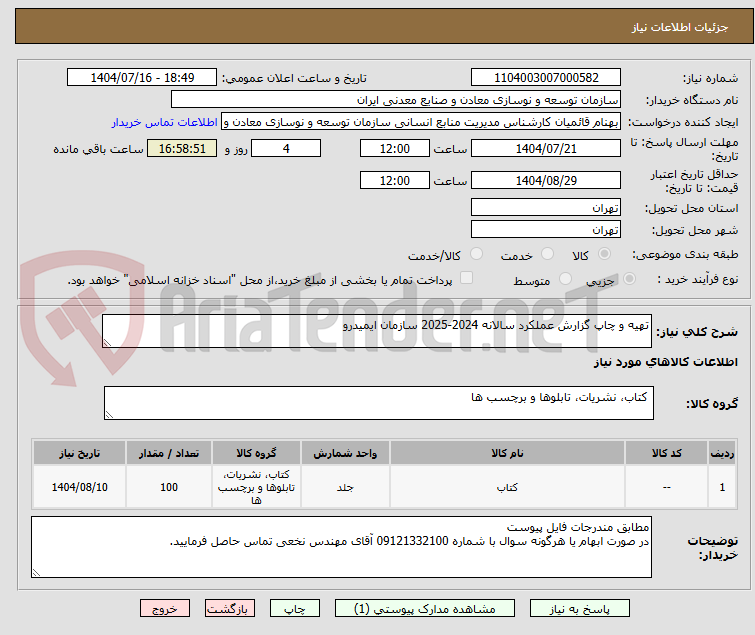
Task: Click the buyer organization name field
Action: [x=396, y=100]
